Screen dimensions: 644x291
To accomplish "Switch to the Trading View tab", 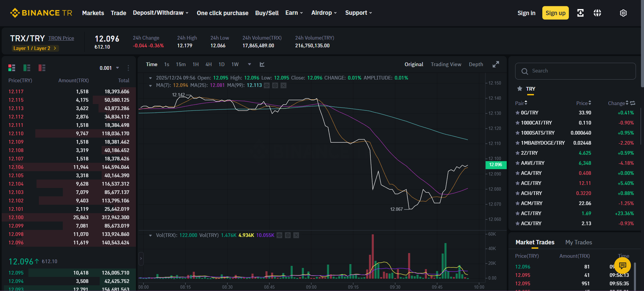I will tap(446, 64).
